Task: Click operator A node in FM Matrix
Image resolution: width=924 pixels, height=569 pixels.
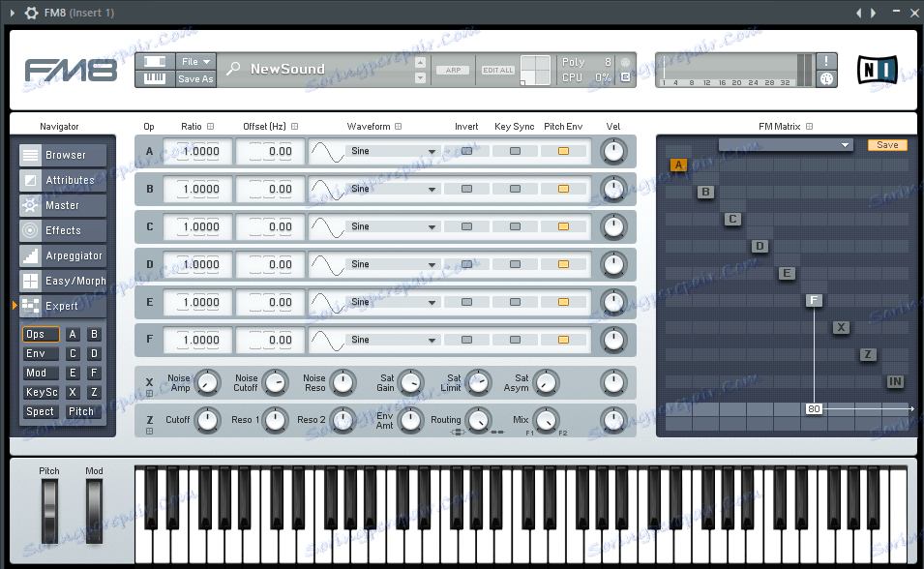Action: point(679,165)
